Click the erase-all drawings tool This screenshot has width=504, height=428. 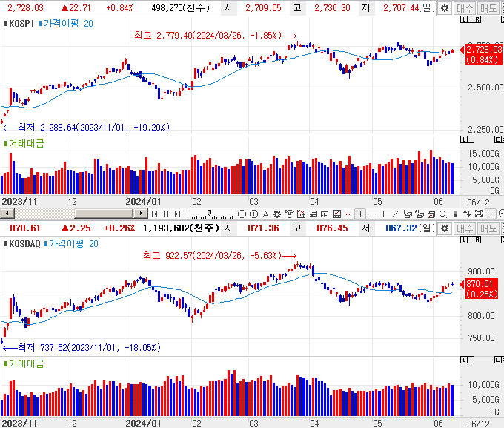click(420, 214)
